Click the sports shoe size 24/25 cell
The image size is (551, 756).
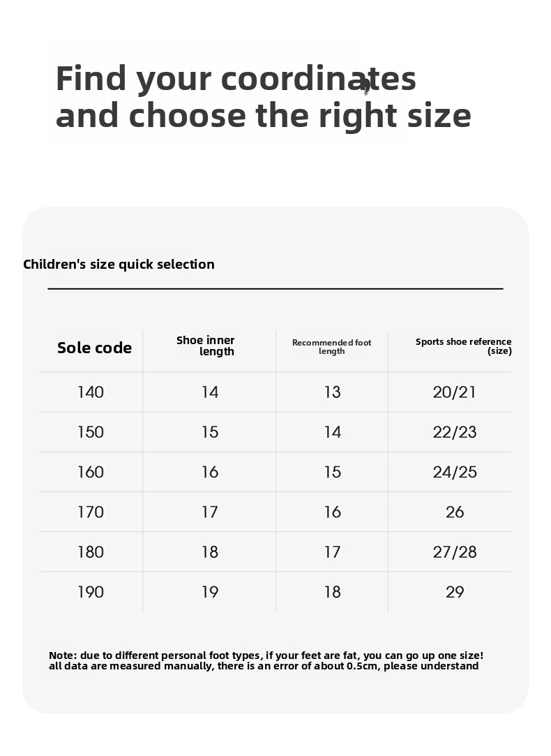point(454,472)
